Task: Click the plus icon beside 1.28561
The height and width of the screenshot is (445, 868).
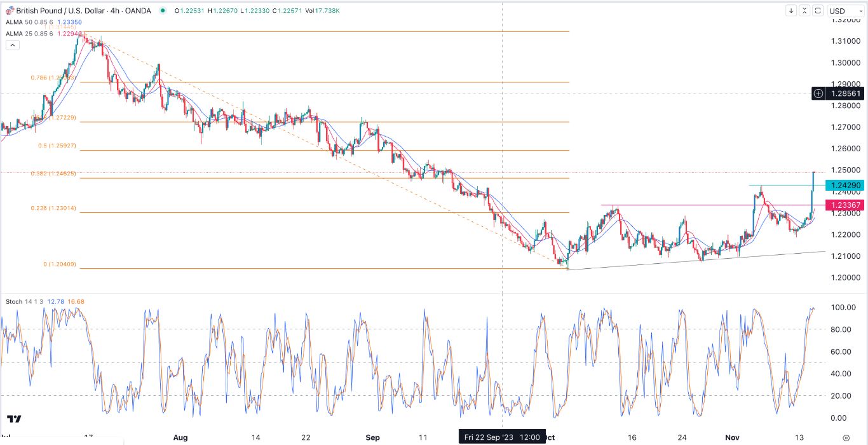Action: (819, 93)
